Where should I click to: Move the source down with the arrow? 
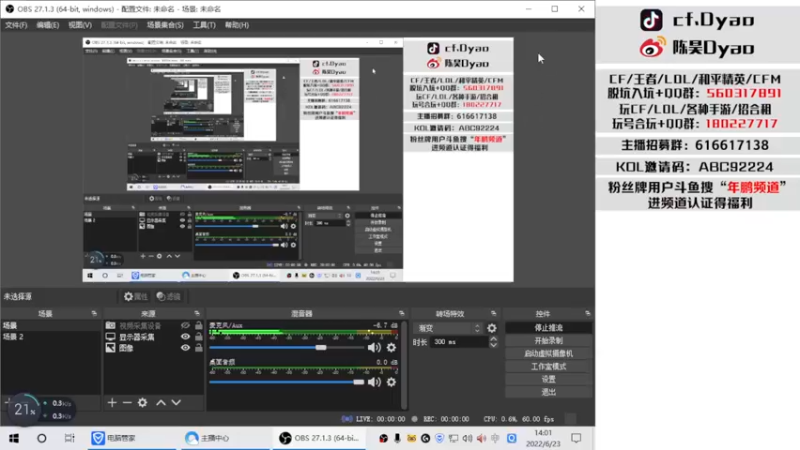176,403
